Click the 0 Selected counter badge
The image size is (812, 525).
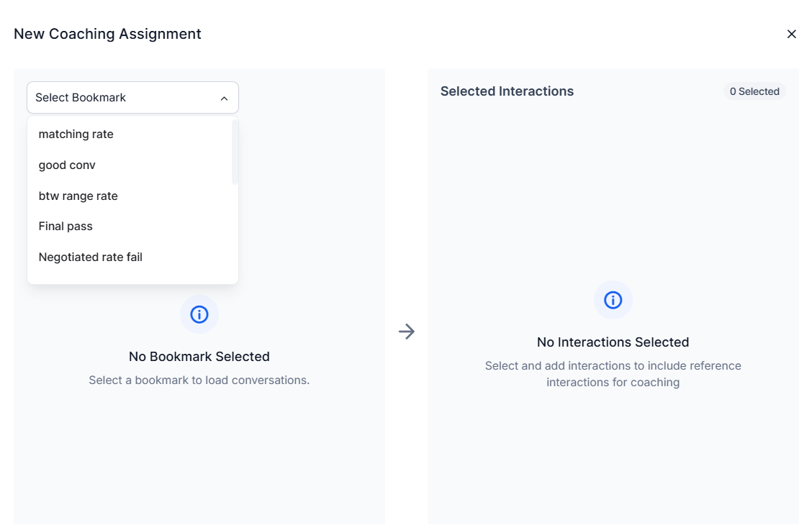(x=752, y=91)
